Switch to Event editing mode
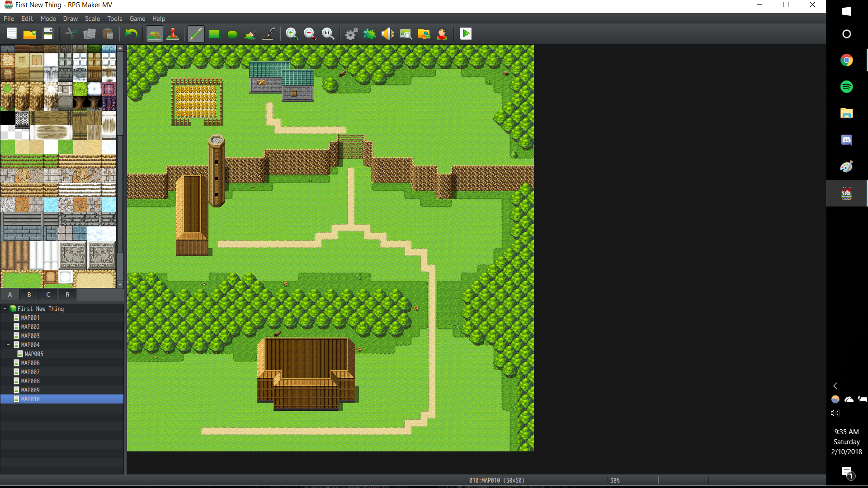Screen dimensions: 868x488 (173, 34)
